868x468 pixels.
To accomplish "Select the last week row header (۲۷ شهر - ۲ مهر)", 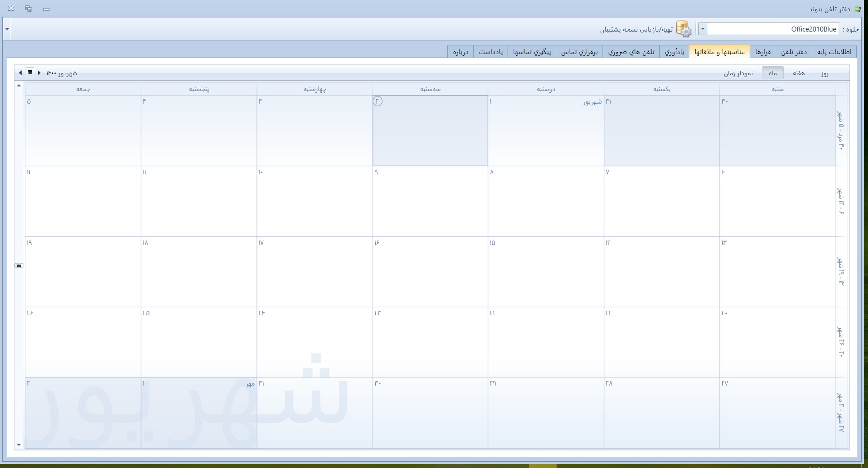I will pyautogui.click(x=841, y=413).
